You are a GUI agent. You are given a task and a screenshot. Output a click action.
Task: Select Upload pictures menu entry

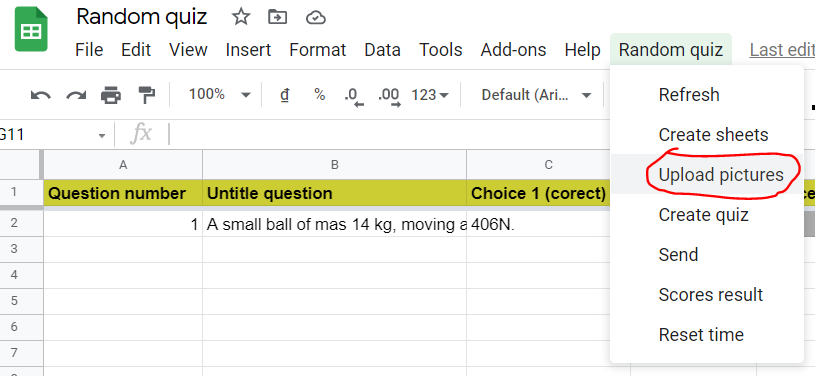(x=707, y=174)
